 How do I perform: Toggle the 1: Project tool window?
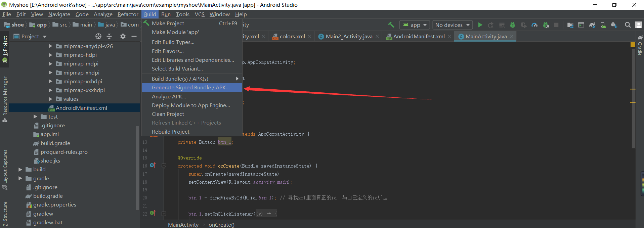[x=5, y=50]
